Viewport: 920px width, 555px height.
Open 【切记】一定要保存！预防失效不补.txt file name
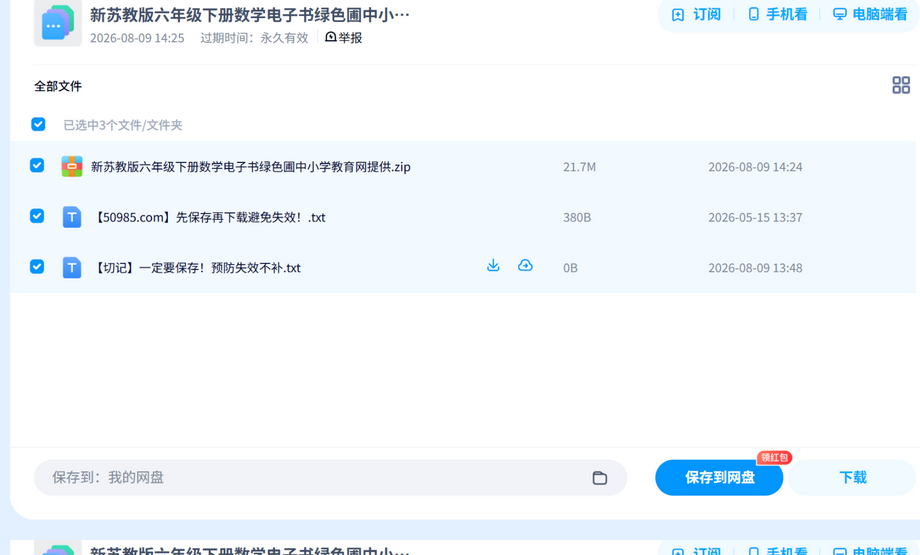coord(197,268)
